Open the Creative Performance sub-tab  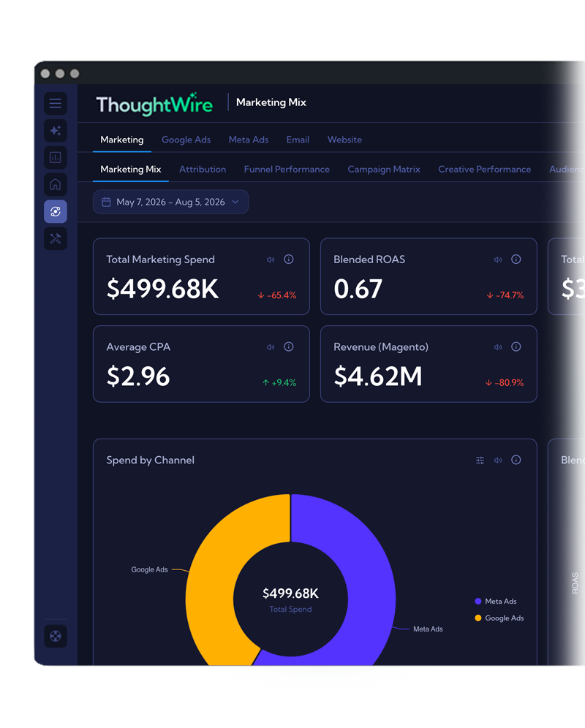coord(485,170)
